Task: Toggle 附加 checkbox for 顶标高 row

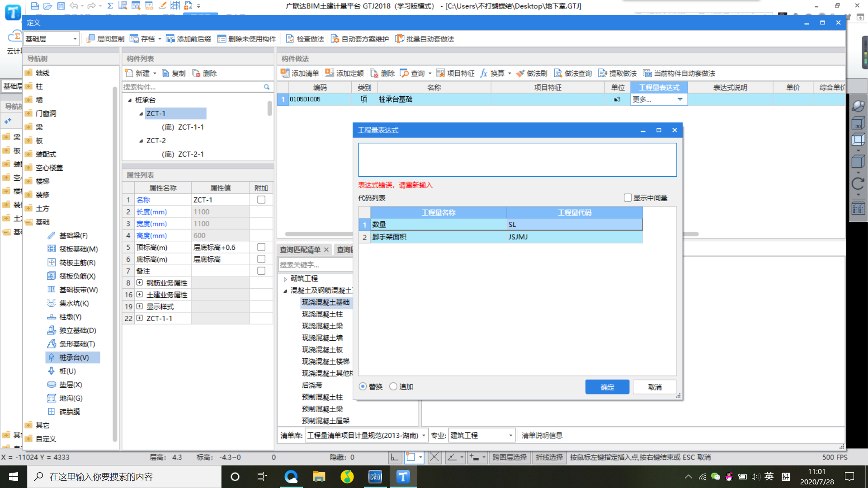Action: coord(261,247)
